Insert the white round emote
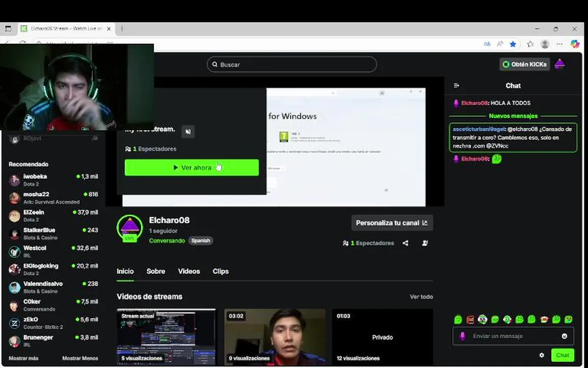The image size is (588, 368). point(483,319)
